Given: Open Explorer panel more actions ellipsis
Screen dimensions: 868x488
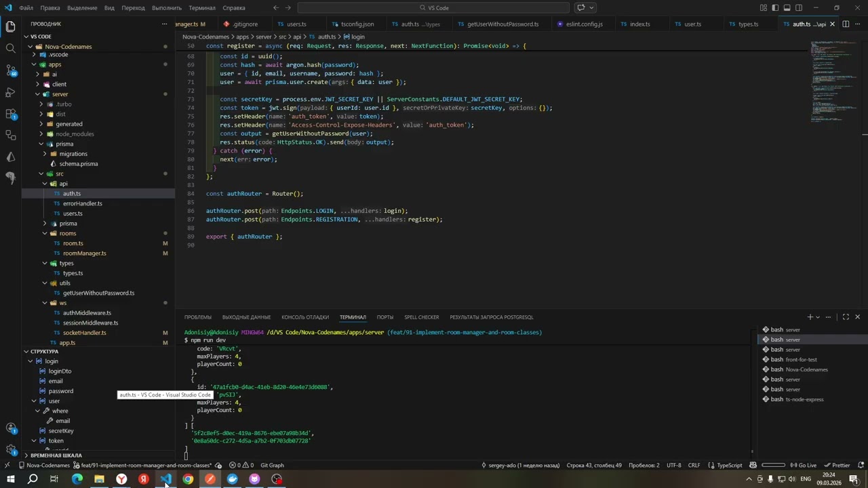Looking at the screenshot, I should coord(164,24).
